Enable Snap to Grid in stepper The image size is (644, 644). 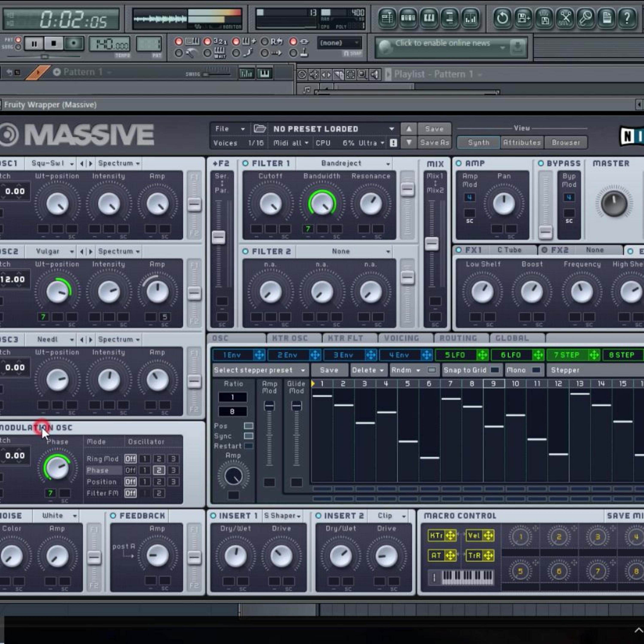495,370
